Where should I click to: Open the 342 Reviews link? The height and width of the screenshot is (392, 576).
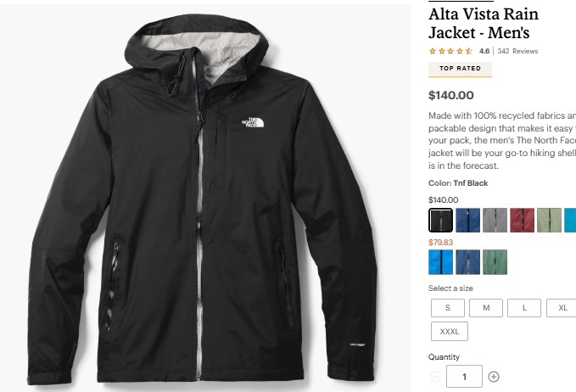click(517, 51)
